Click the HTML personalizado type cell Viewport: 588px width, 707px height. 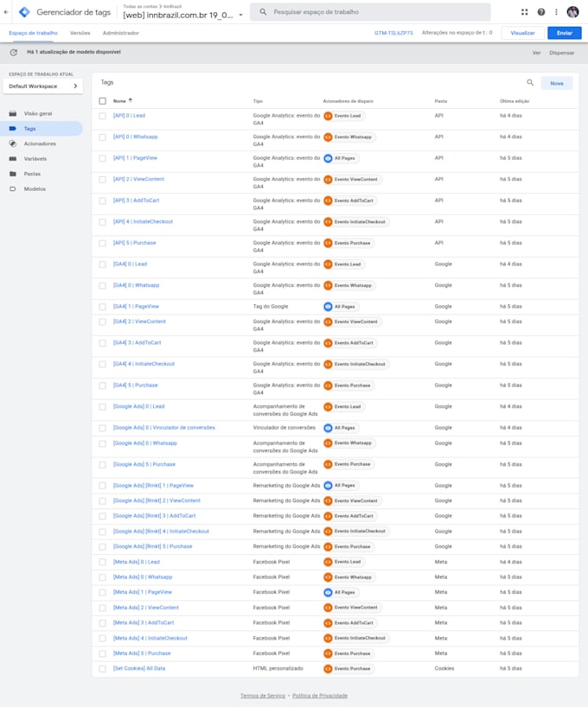pyautogui.click(x=278, y=669)
